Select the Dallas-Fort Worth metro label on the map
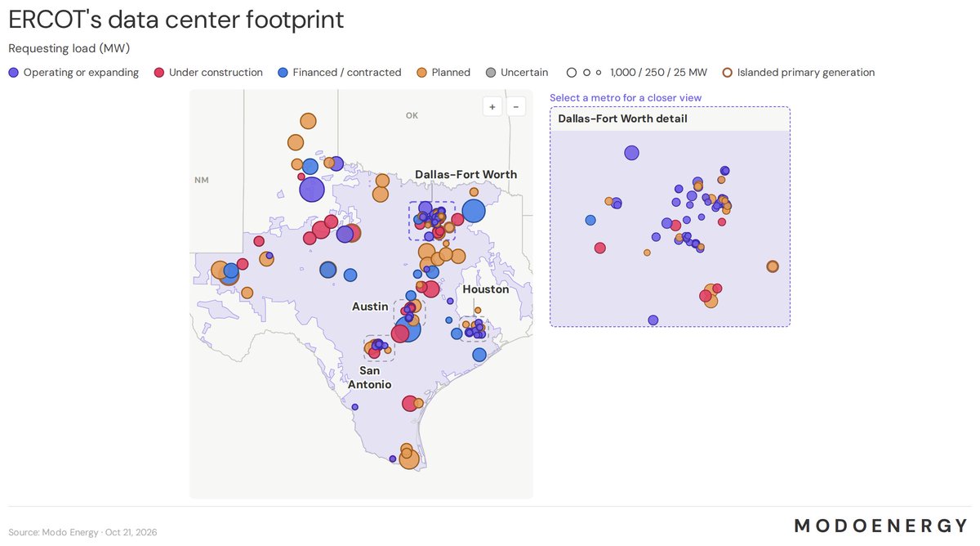Viewport: 980px width, 546px height. [465, 174]
